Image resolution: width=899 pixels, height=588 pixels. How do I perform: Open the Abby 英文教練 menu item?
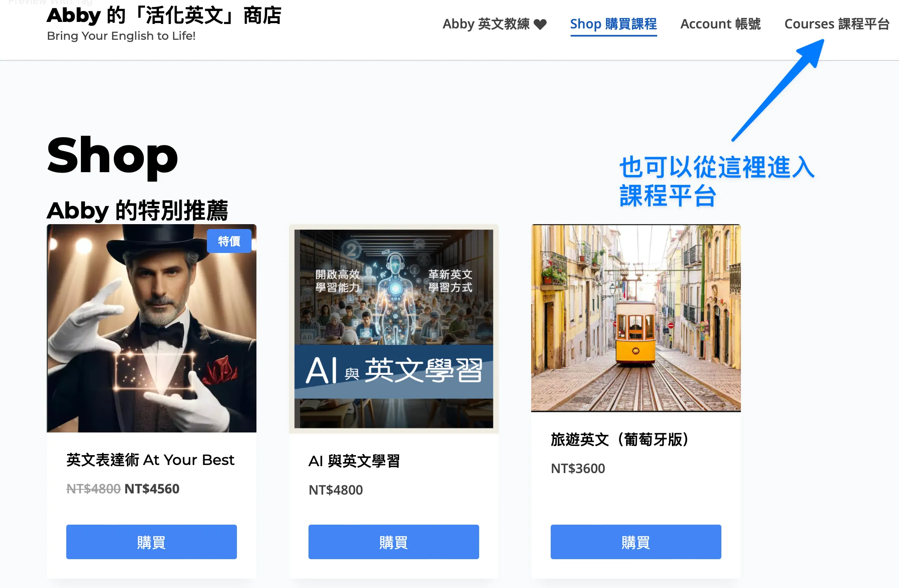[494, 24]
